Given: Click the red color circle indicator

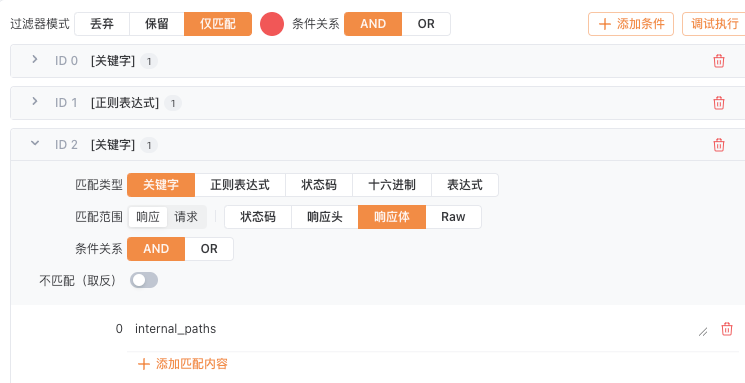Looking at the screenshot, I should 272,24.
